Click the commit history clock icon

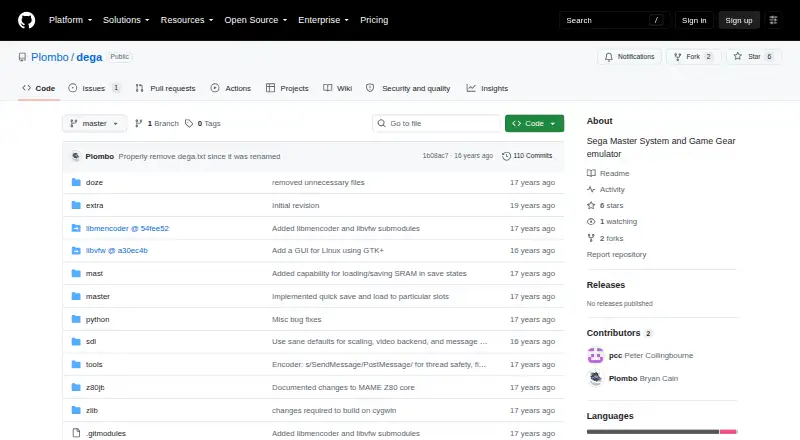(506, 156)
